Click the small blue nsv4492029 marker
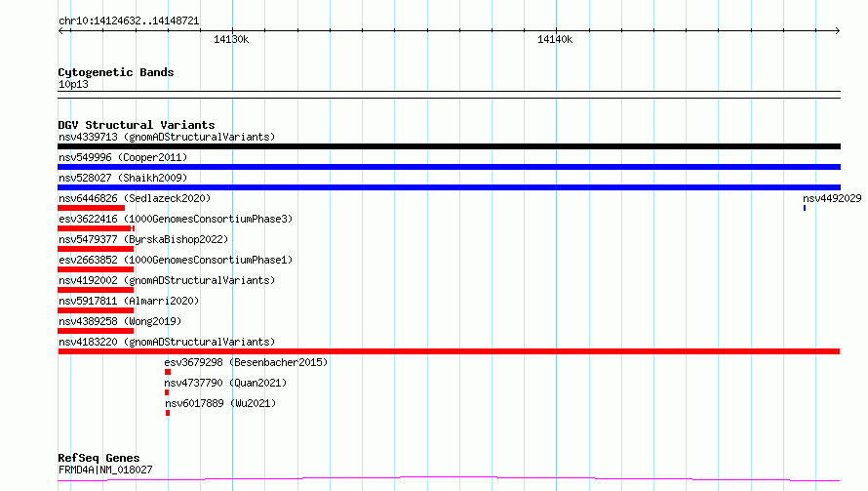 (x=805, y=208)
